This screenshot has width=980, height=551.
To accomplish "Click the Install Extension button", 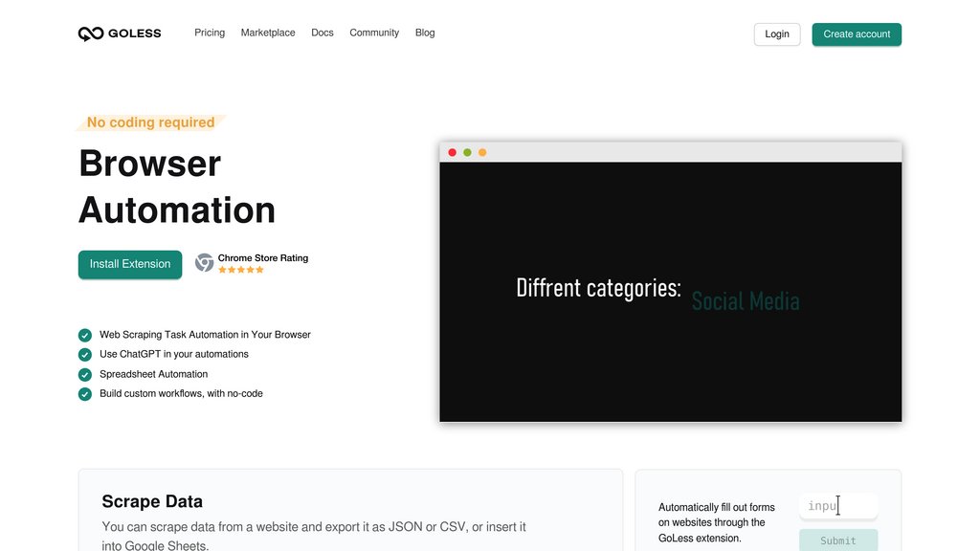I will pos(130,264).
